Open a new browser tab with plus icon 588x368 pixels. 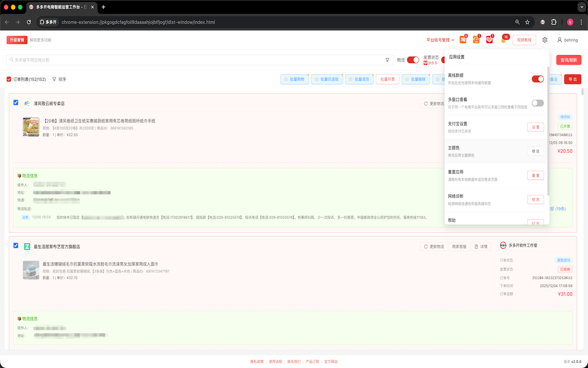tap(103, 7)
